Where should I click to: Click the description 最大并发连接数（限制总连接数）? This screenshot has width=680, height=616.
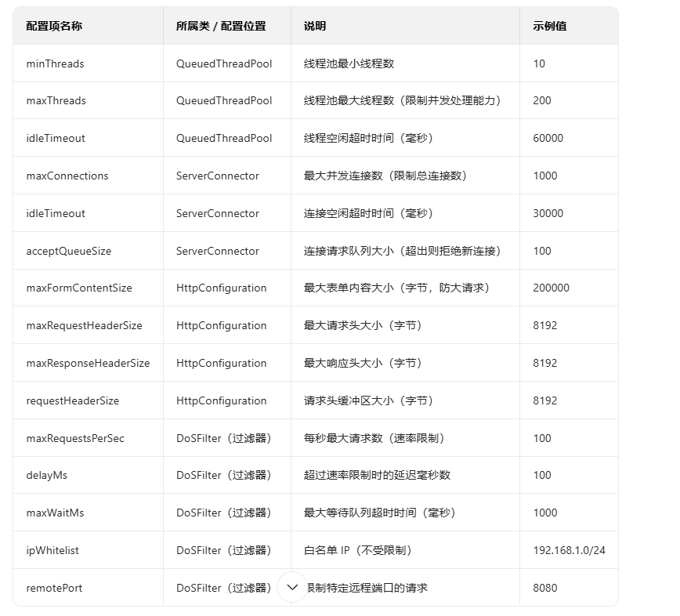coord(385,176)
